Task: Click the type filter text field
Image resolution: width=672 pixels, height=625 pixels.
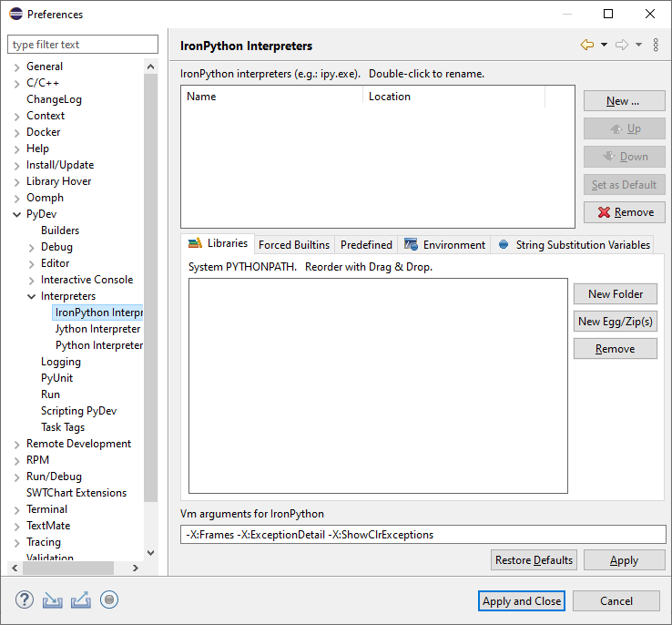Action: pyautogui.click(x=83, y=45)
